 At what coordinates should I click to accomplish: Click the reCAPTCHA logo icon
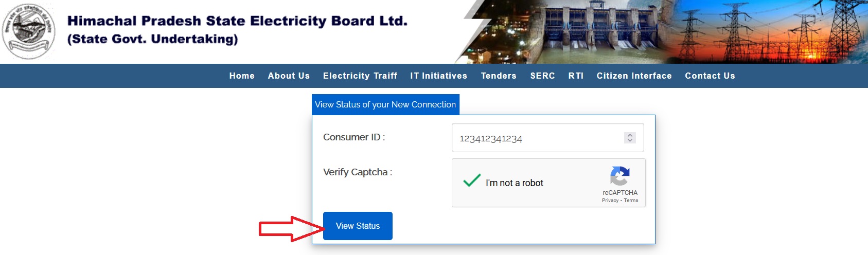click(619, 176)
